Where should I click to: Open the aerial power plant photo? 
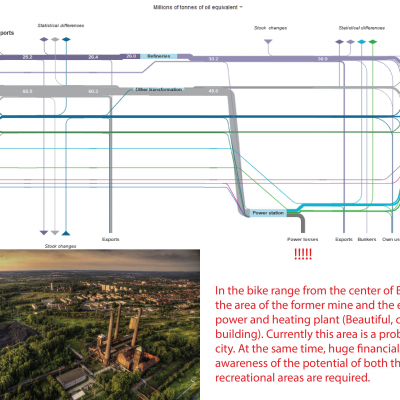point(100,324)
